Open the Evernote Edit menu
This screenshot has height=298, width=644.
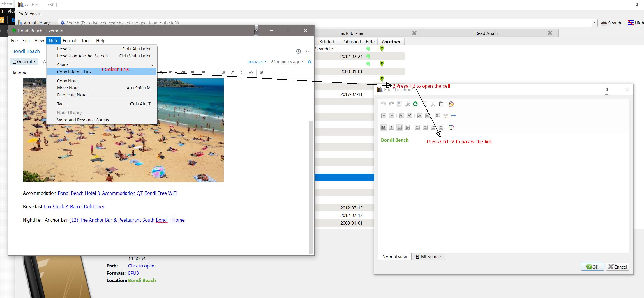(x=26, y=41)
